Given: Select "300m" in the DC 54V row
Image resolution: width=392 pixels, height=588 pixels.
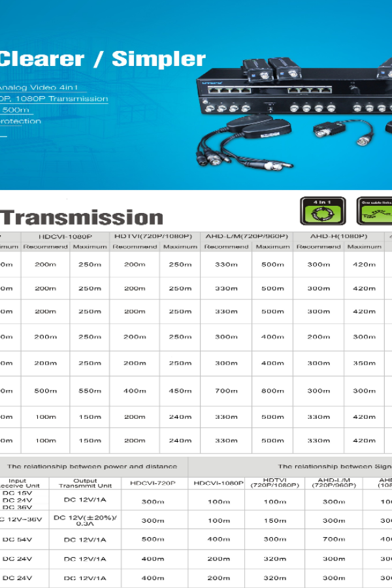Looking at the screenshot, I should 275,539.
